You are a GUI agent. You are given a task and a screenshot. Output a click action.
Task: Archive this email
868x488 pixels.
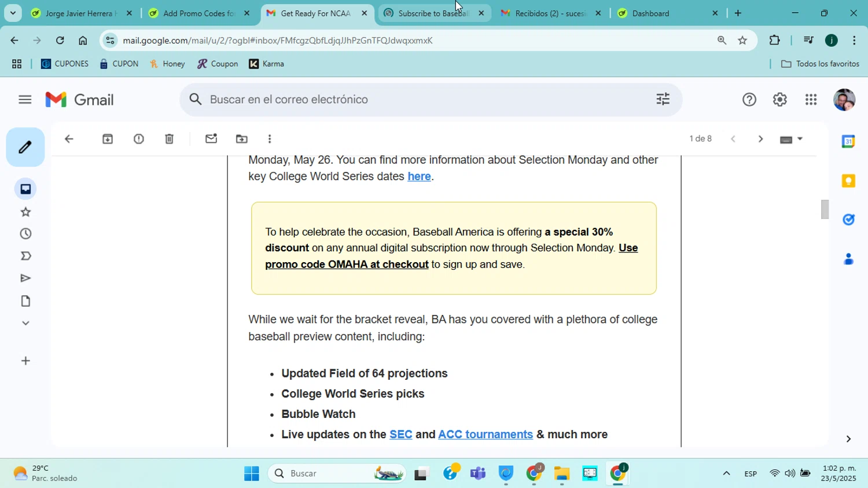tap(108, 139)
